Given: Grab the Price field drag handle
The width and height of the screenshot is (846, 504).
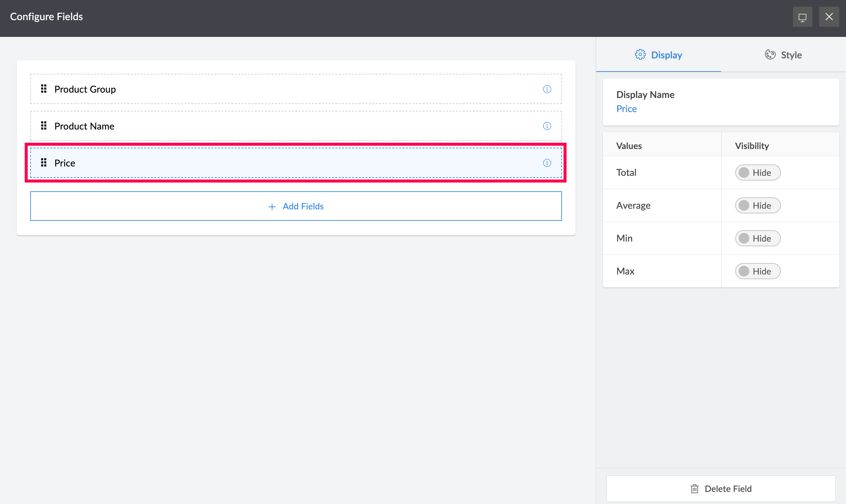Looking at the screenshot, I should coord(44,163).
